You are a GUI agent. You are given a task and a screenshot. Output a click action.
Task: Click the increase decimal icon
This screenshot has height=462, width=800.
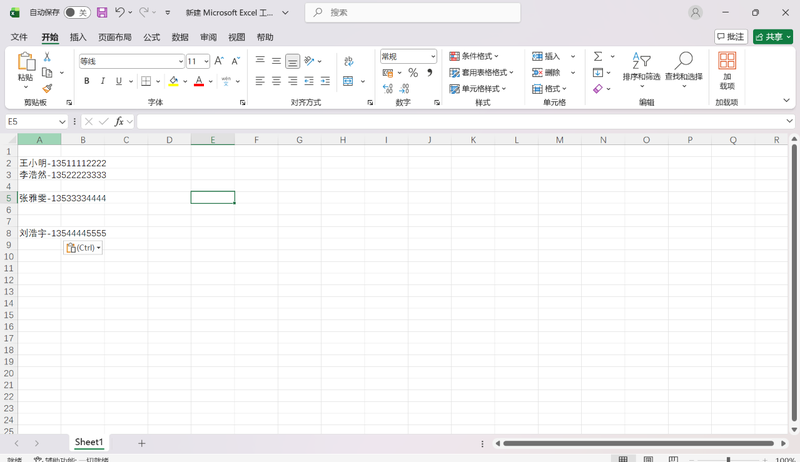[x=388, y=89]
